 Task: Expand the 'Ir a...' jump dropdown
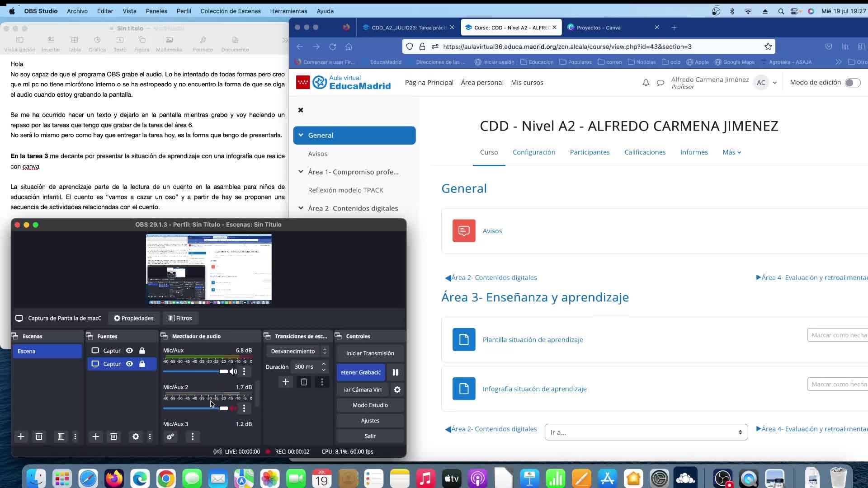(646, 432)
